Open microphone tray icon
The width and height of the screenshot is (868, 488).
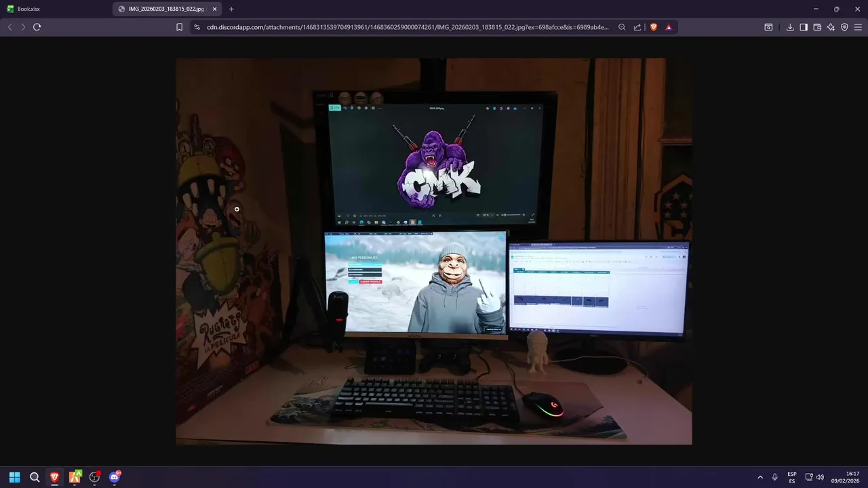tap(774, 477)
